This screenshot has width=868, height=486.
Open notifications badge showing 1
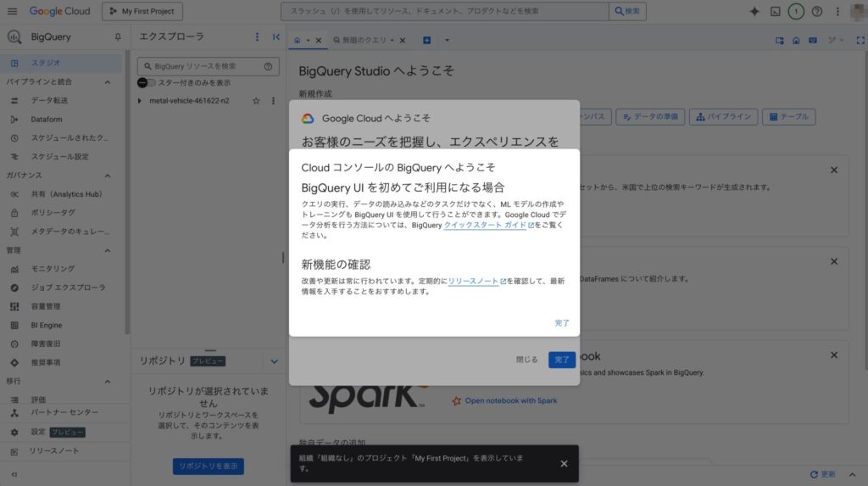point(796,11)
